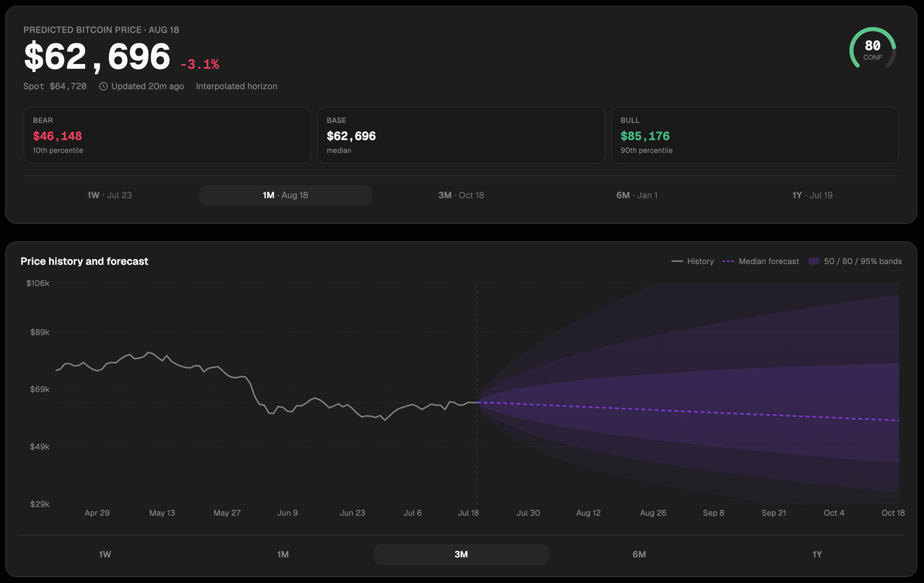
Task: Set chart range to 1M
Action: tap(283, 554)
